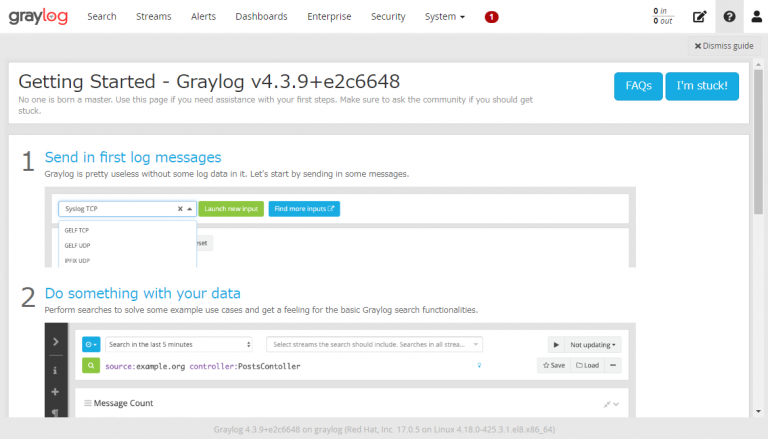Click the guide vertical scrollbar thumb
This screenshot has height=439, width=768.
(x=758, y=142)
